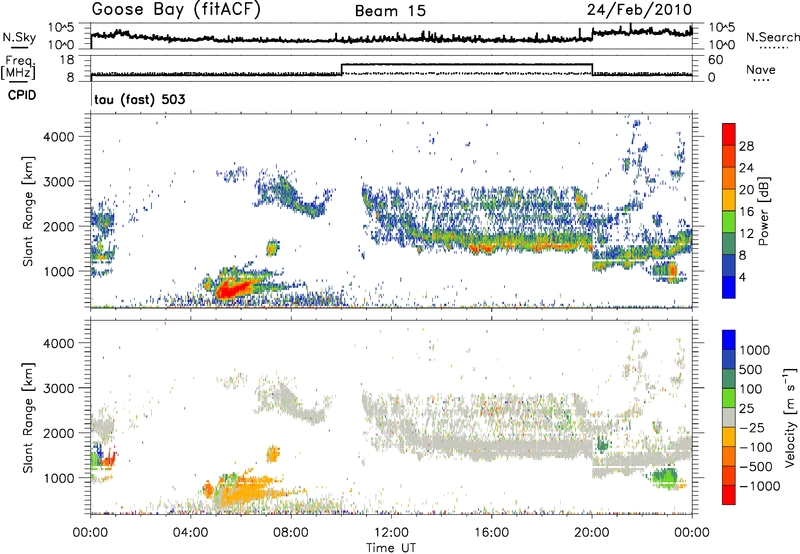Click the '4000' tick of Power panel
Image resolution: width=800 pixels, height=554 pixels.
tap(58, 137)
